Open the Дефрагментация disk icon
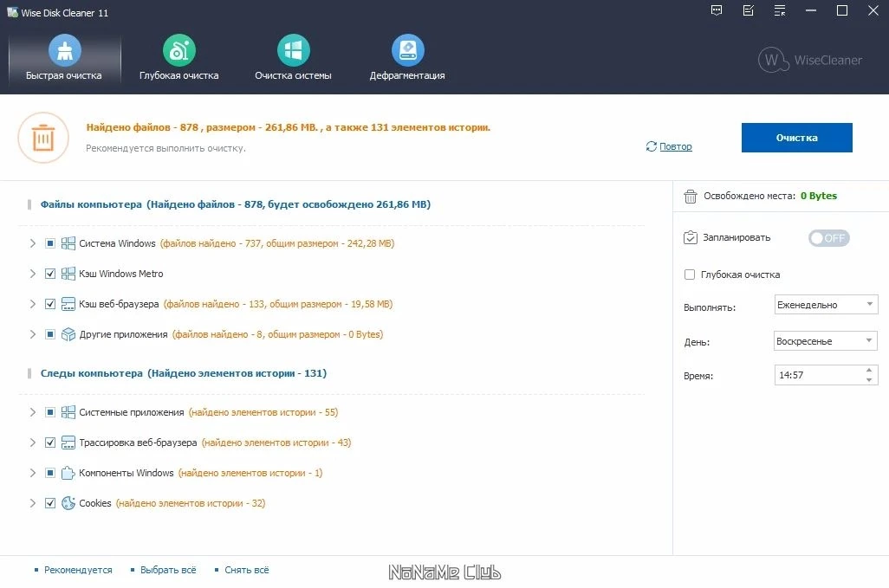This screenshot has height=588, width=889. point(407,50)
